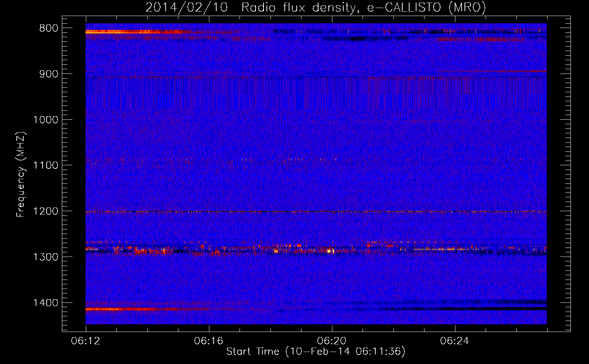Click the 1000 frequency tick label
This screenshot has height=364, width=589.
click(x=46, y=120)
